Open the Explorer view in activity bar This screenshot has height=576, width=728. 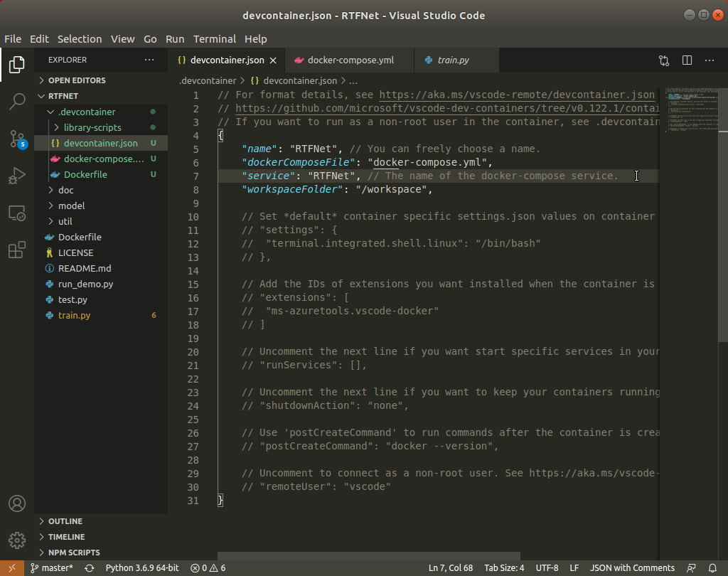(17, 65)
